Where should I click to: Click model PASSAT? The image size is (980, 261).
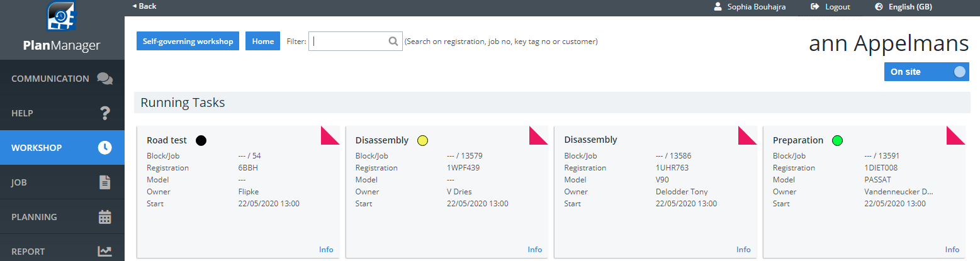coord(878,180)
